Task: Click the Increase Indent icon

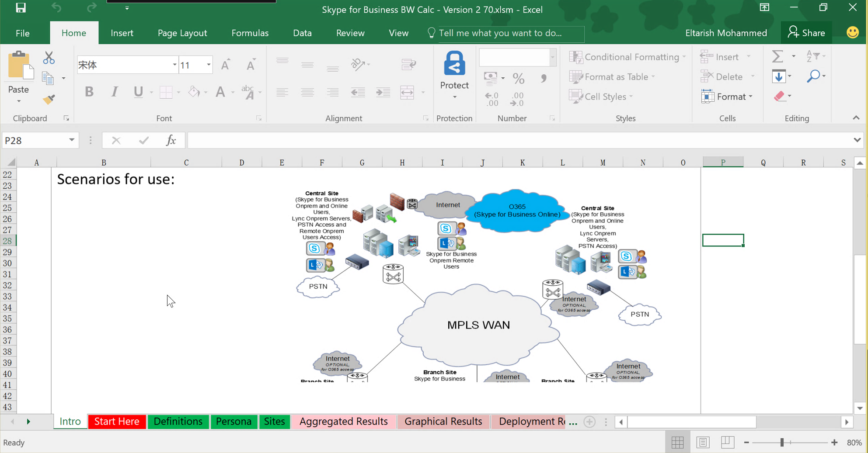Action: pyautogui.click(x=383, y=92)
